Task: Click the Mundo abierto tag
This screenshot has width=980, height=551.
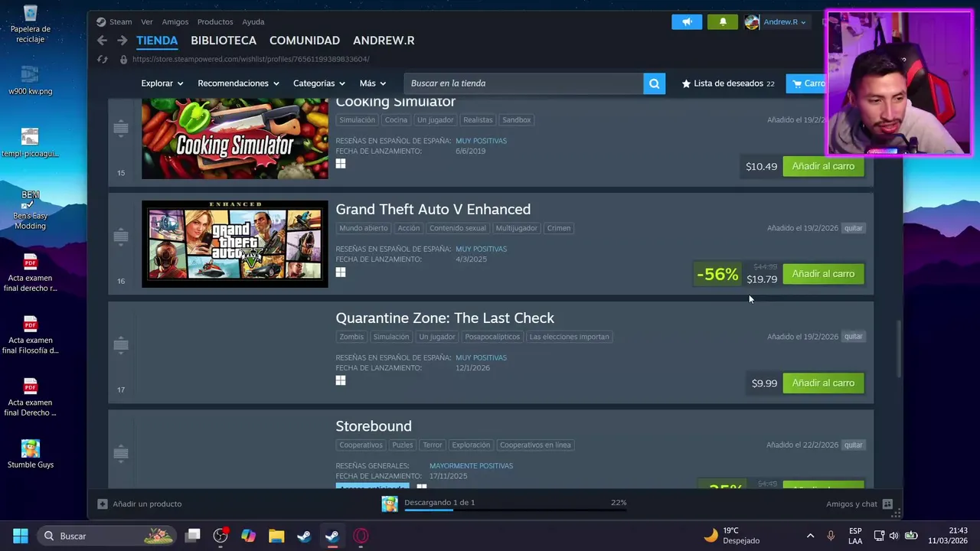Action: (x=364, y=228)
